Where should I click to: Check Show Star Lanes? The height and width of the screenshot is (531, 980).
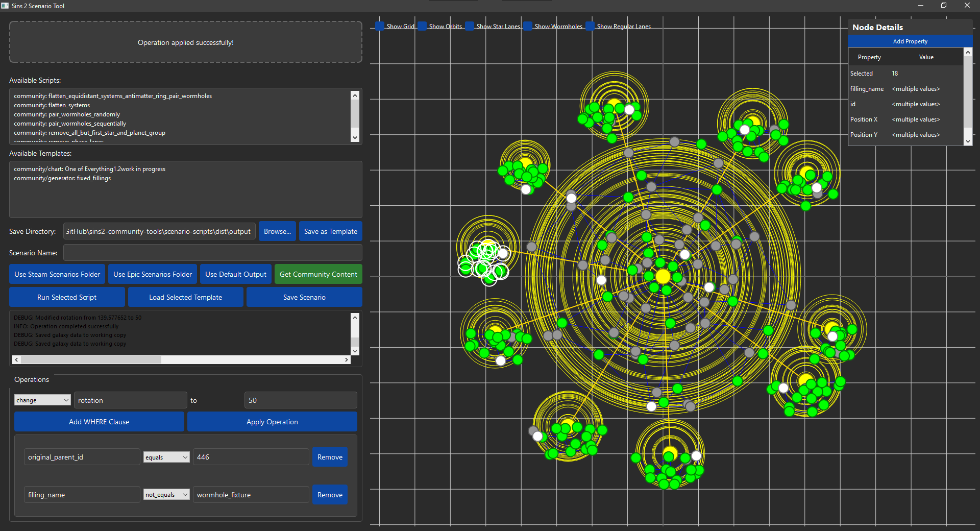tap(470, 26)
